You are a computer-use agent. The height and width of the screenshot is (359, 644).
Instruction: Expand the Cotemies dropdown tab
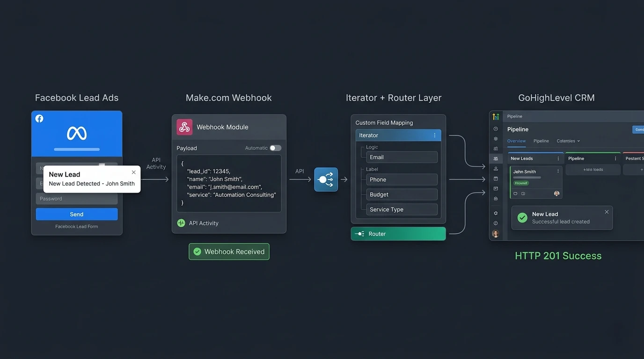(568, 141)
